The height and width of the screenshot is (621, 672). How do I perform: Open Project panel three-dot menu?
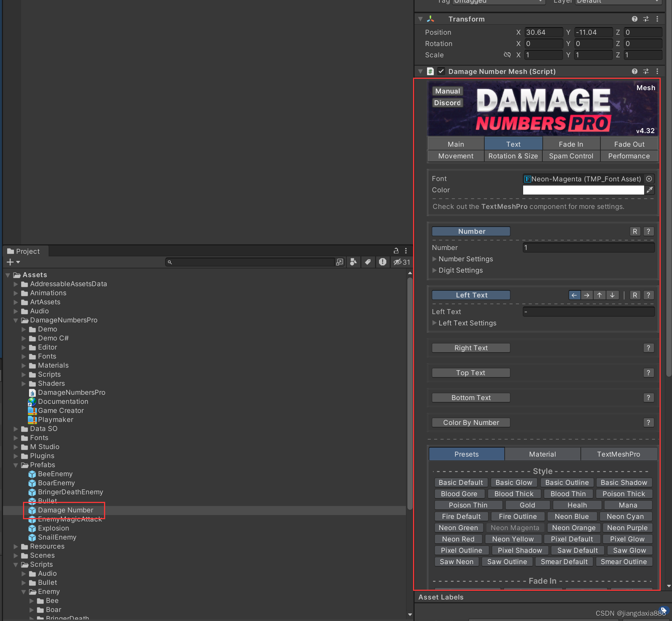[406, 251]
